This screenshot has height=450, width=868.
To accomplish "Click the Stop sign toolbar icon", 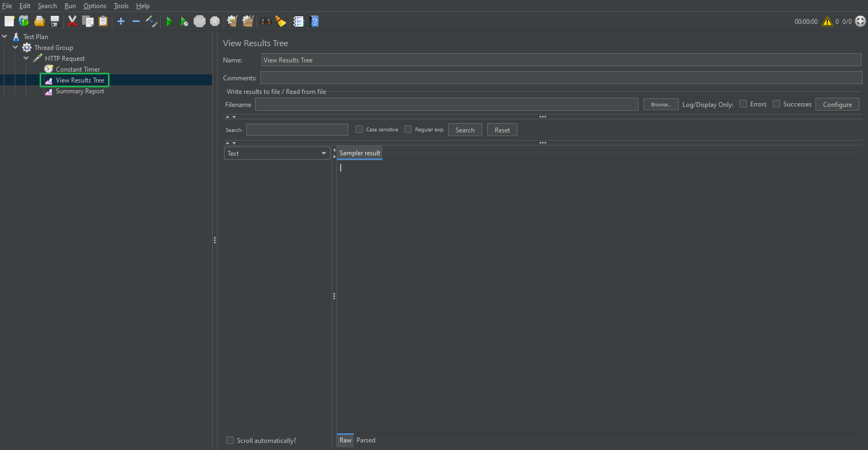I will coord(200,21).
